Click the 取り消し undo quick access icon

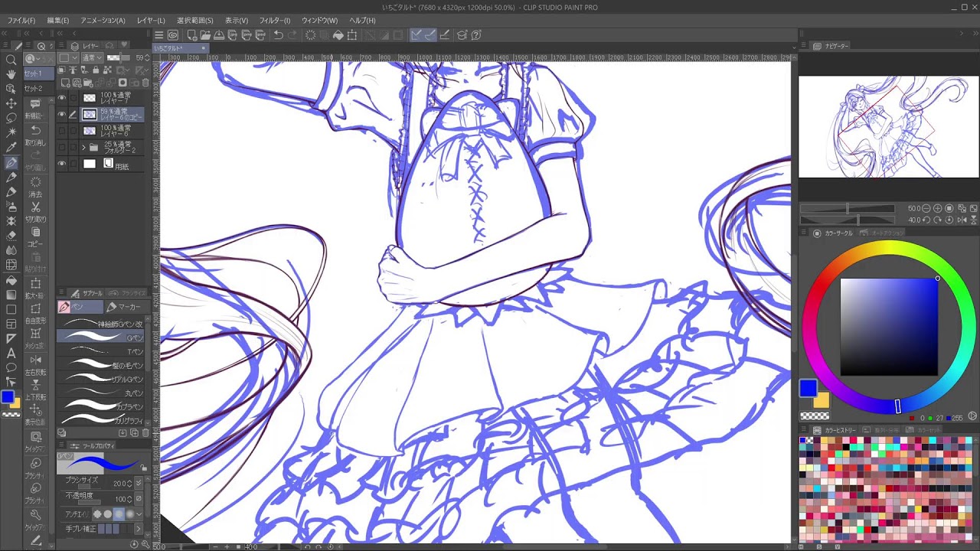click(x=35, y=132)
